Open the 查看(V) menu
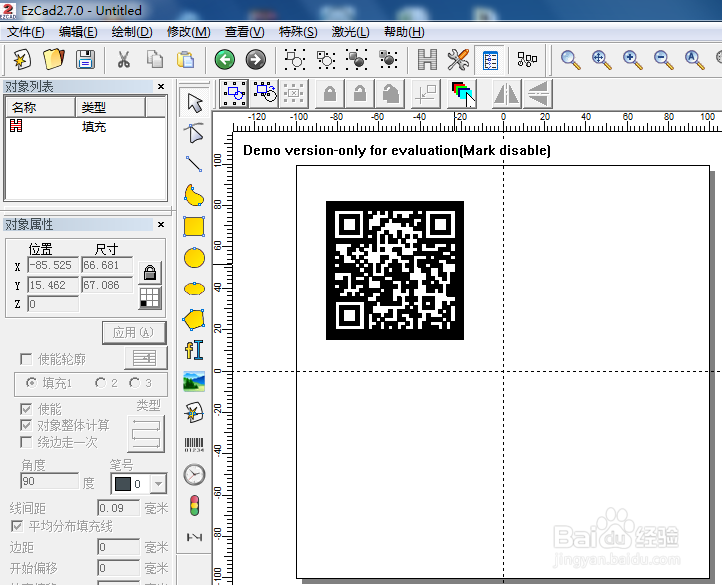Viewport: 722px width, 585px height. [x=245, y=32]
